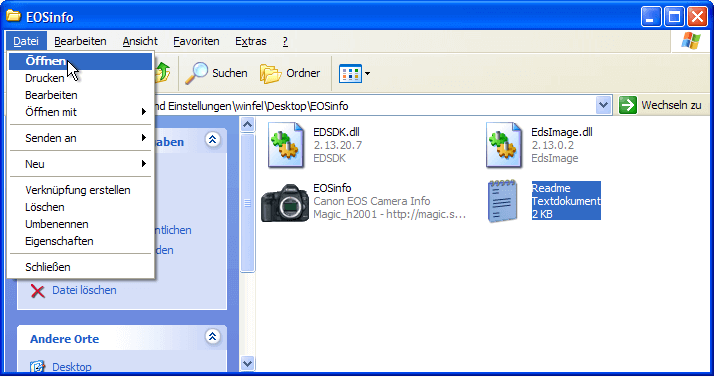The image size is (714, 377).
Task: Click the Suchen magnifier toolbar button
Action: pyautogui.click(x=216, y=73)
